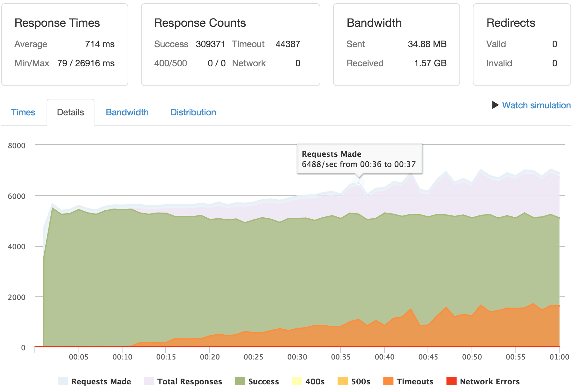Open the Bandwidth tab
The image size is (573, 392).
point(127,112)
